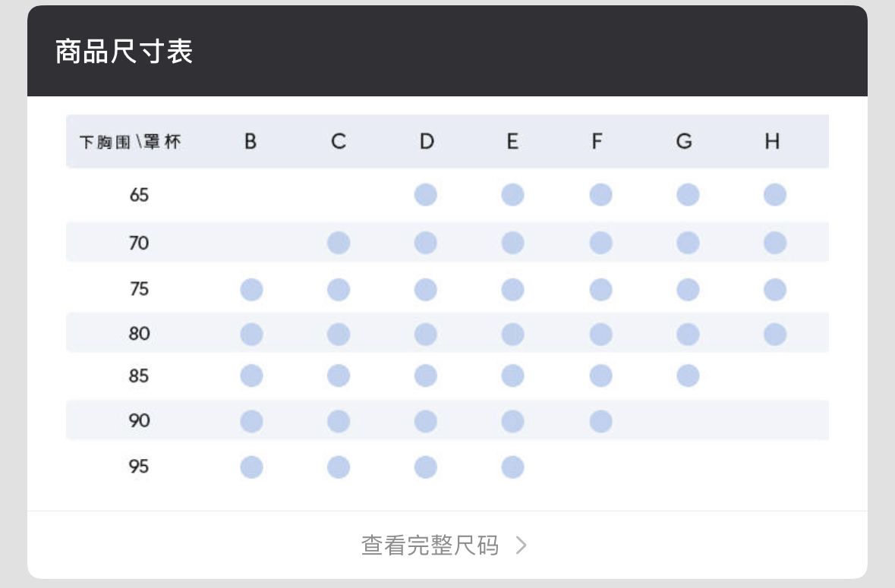Select the 下胸围\罩杯 header cell
The width and height of the screenshot is (895, 588).
click(x=130, y=142)
